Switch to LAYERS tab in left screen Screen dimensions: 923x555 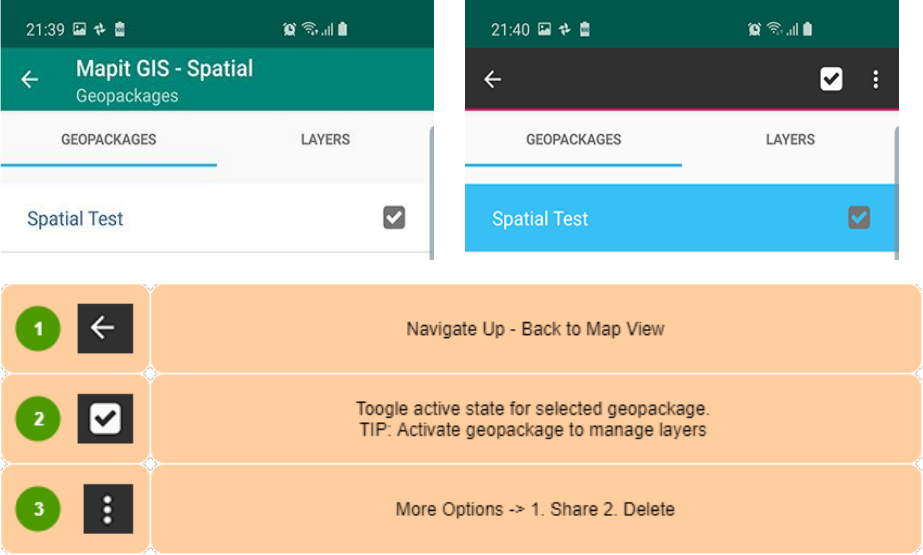tap(325, 139)
